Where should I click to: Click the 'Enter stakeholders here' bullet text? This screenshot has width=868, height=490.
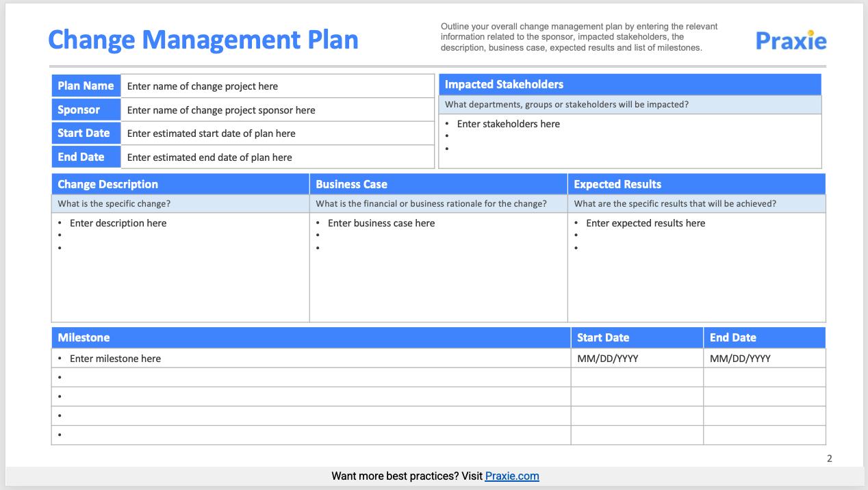pos(508,124)
